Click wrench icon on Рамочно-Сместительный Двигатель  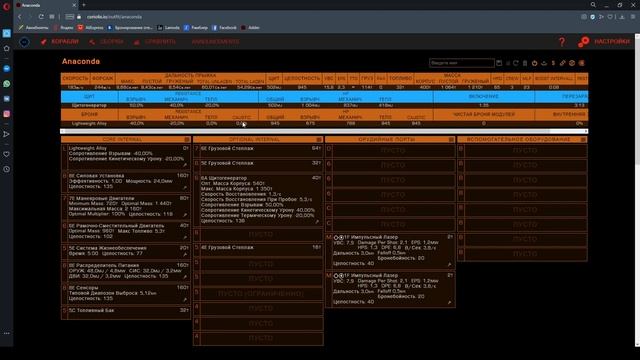click(x=185, y=237)
